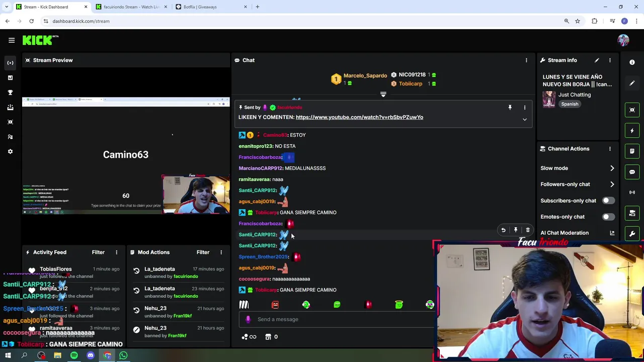Select the Spanish language tag

(570, 104)
